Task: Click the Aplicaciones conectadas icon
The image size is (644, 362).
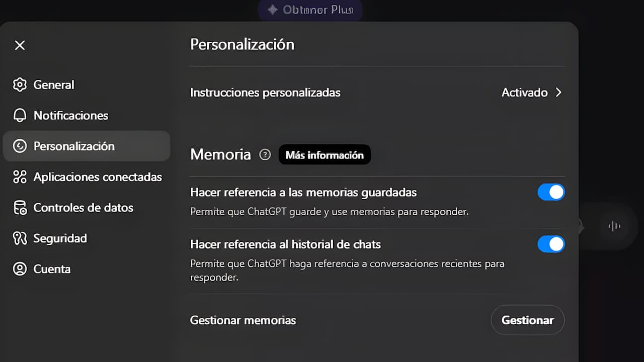Action: 20,176
